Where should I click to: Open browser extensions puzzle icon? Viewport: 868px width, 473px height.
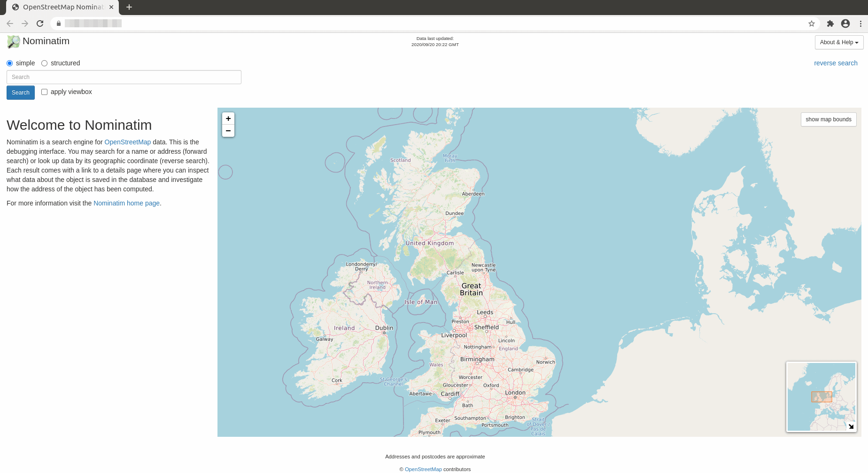tap(830, 24)
